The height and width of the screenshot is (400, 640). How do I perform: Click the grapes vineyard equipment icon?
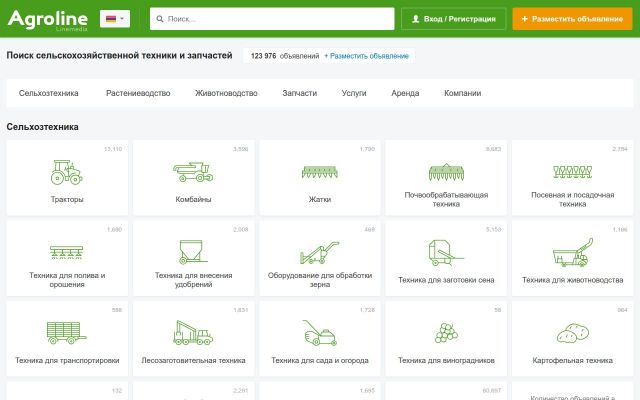tap(446, 333)
